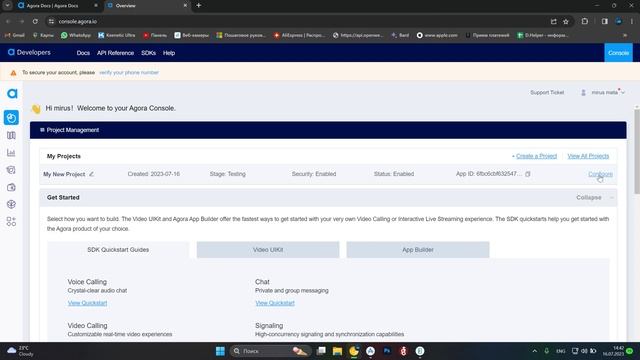Open the Overview icon in left sidebar
This screenshot has height=360, width=640.
click(x=11, y=118)
